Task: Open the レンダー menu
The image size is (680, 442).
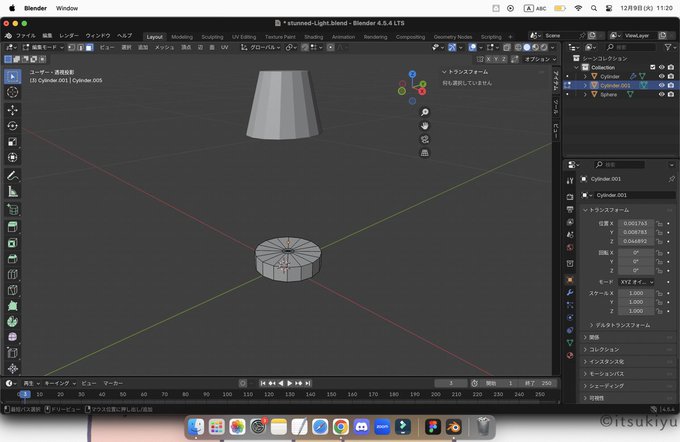Action: pos(69,36)
